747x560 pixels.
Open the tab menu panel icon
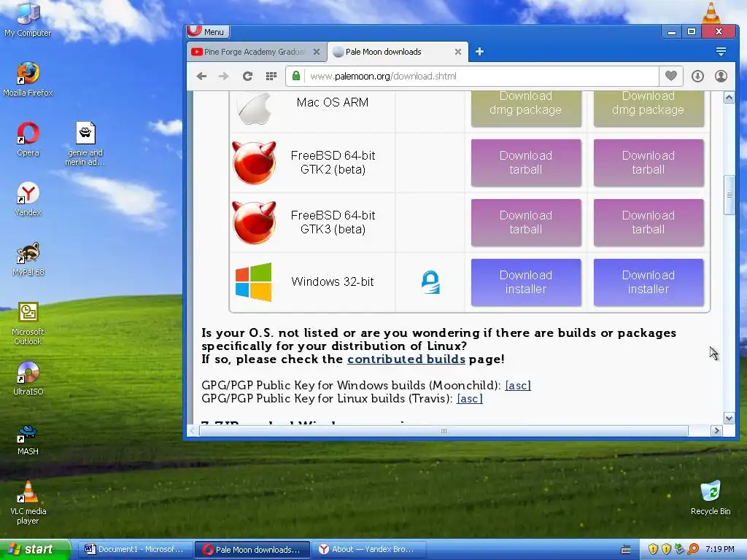coord(721,52)
